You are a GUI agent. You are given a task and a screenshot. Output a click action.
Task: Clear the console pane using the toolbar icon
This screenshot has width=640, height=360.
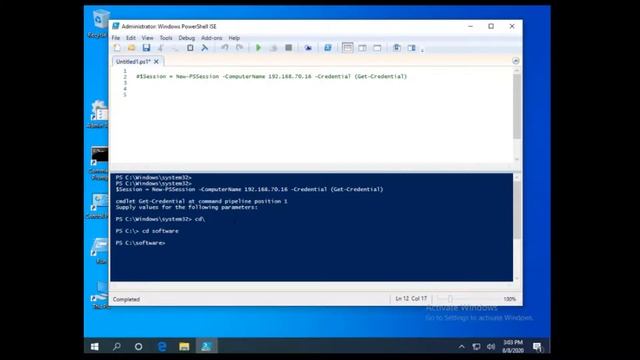click(x=204, y=48)
